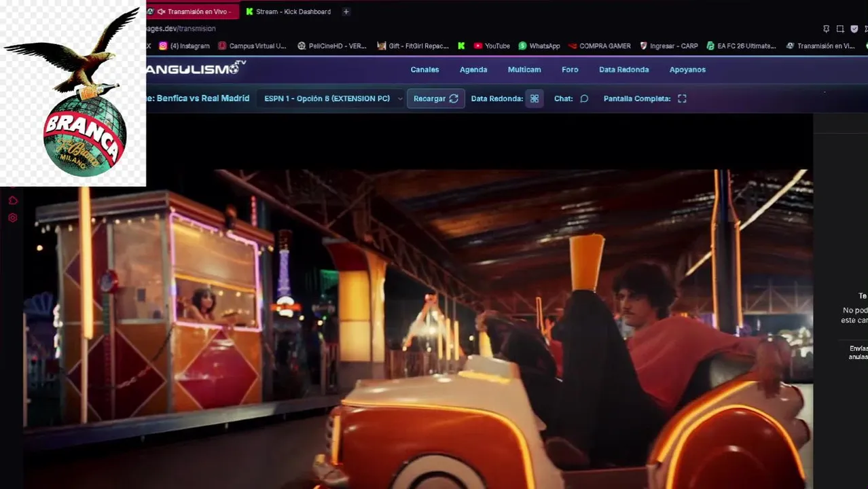Open the Multicam menu
Screen dimensions: 868x489
tap(524, 69)
